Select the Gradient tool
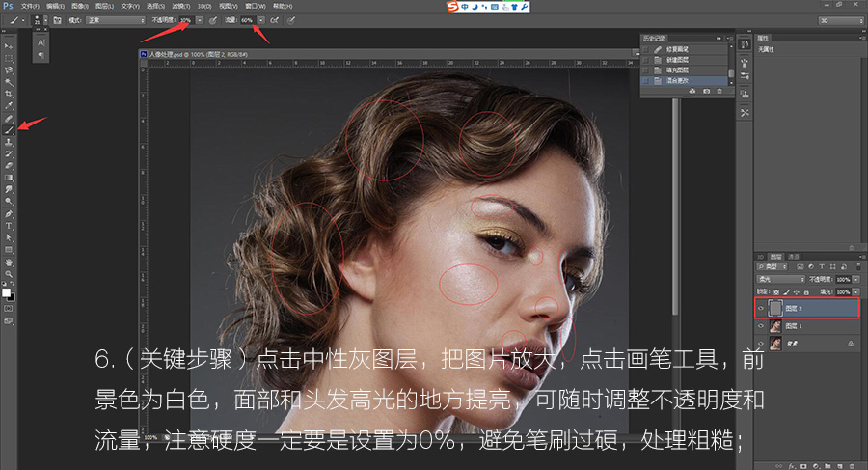The image size is (868, 470). [x=9, y=178]
